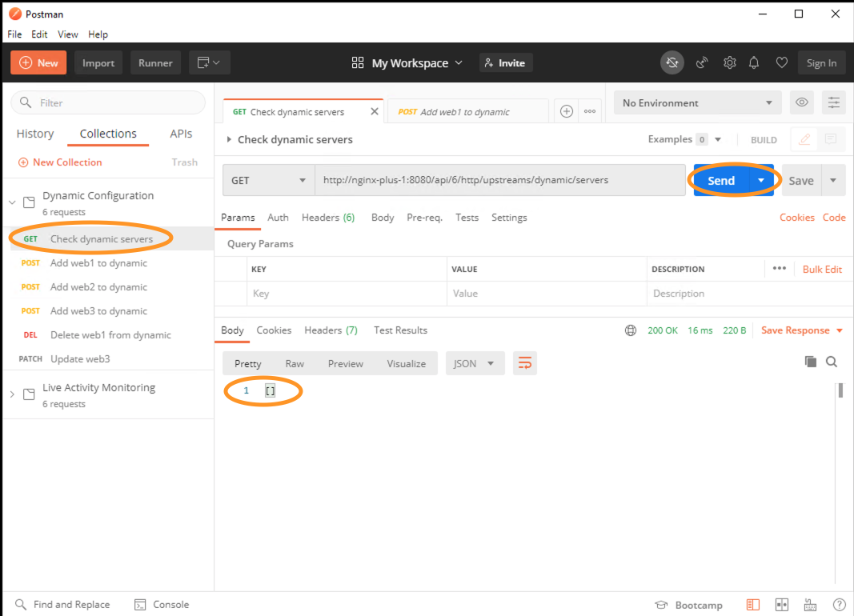Toggle the wrap lines icon in response

click(524, 363)
